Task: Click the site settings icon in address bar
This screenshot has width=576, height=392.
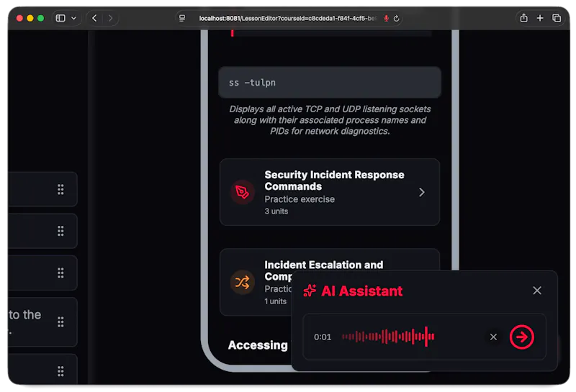Action: click(x=182, y=18)
